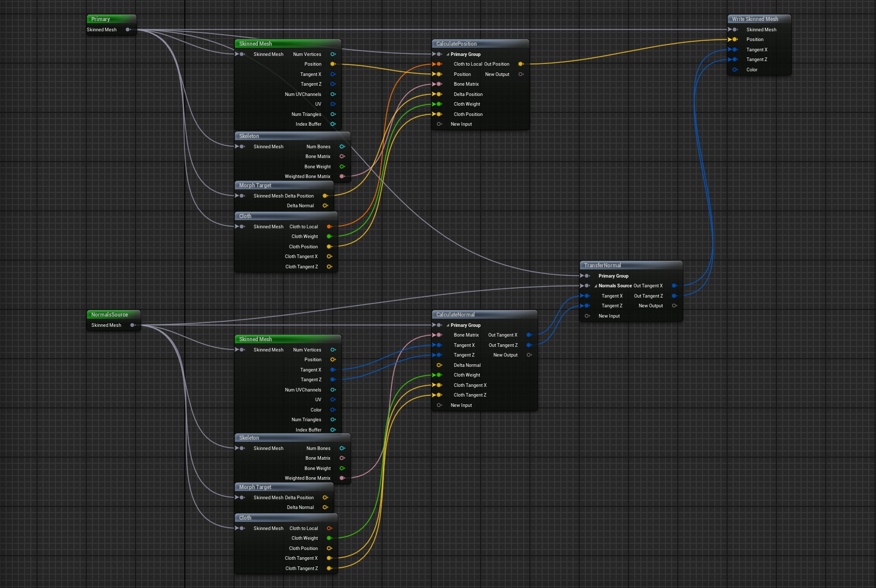The height and width of the screenshot is (588, 876).
Task: Click Skinned Mesh output pin on NormalsSource node
Action: coord(132,325)
